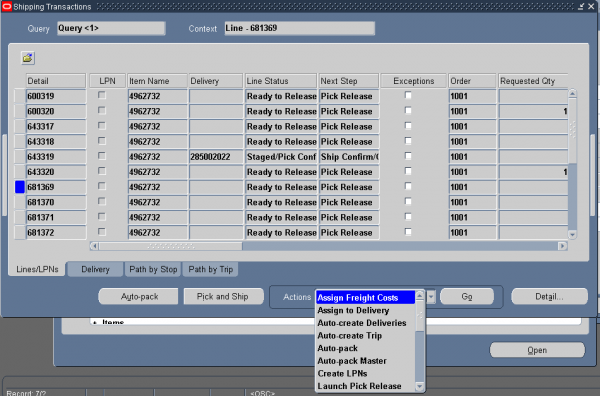Switch to the Delivery tab

pos(95,269)
